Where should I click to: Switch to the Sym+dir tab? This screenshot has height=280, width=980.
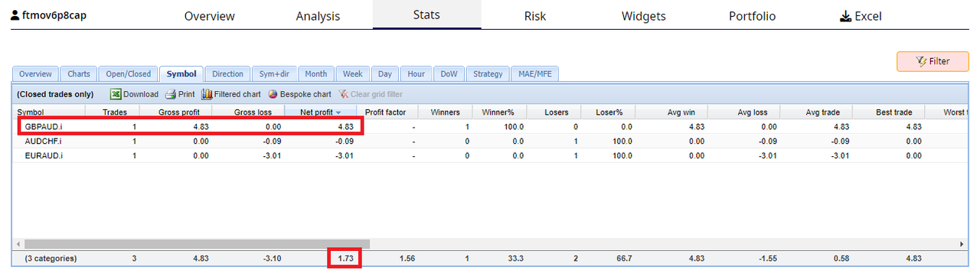point(275,74)
